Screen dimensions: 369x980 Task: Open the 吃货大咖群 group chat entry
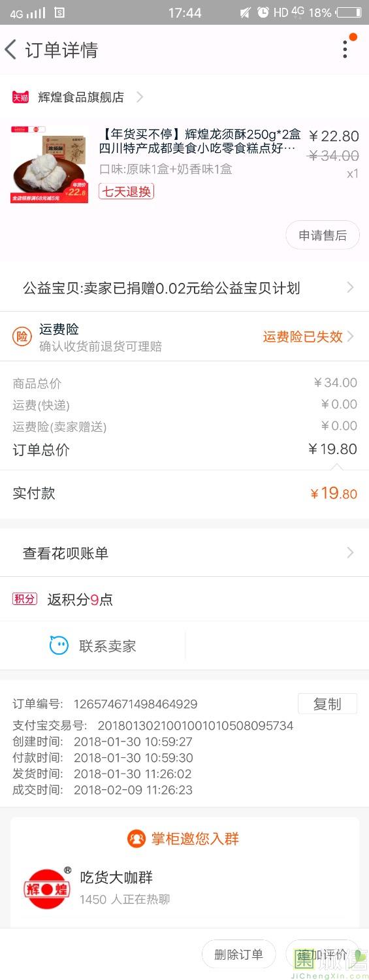pos(184,887)
